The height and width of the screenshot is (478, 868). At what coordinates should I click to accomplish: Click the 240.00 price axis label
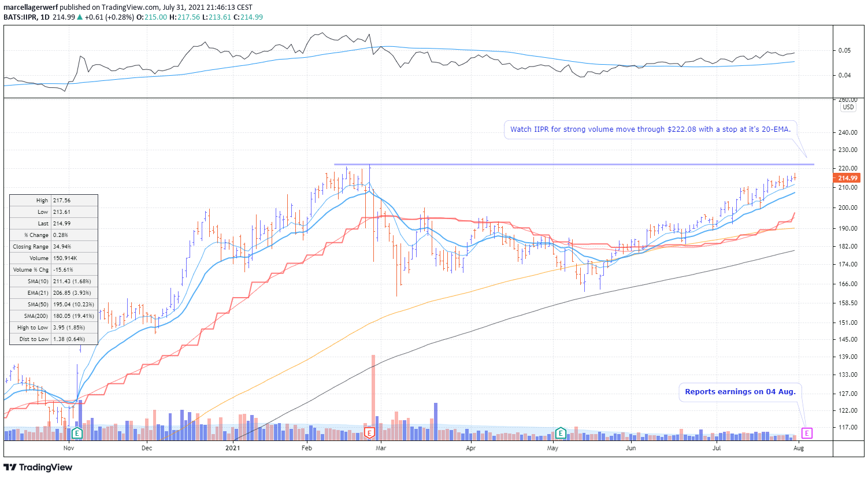tap(848, 132)
